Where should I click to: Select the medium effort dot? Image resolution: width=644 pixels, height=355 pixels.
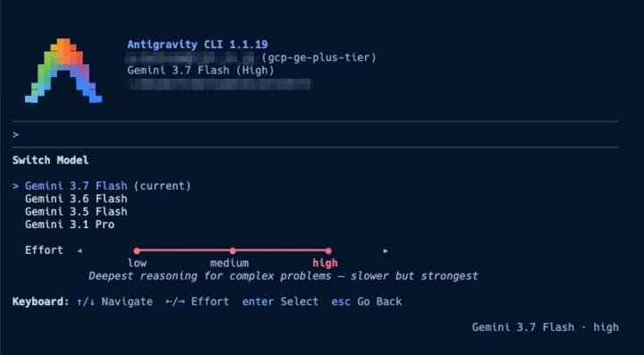click(x=233, y=250)
